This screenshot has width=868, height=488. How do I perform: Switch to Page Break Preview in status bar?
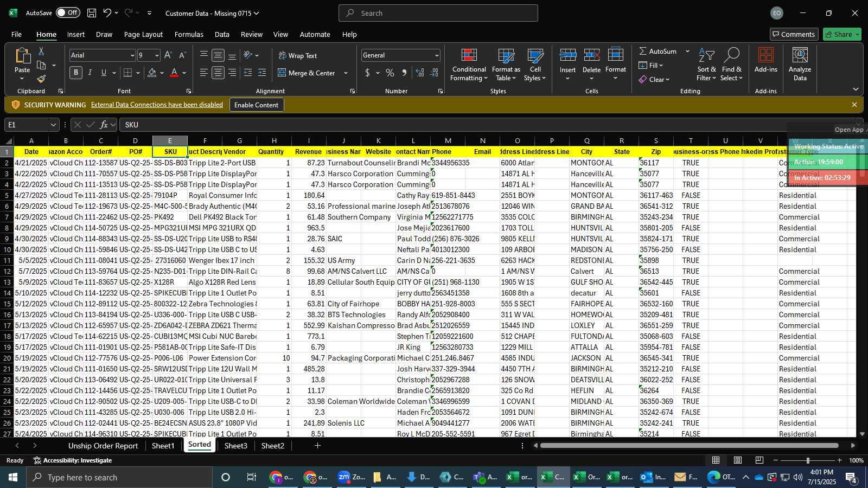click(x=759, y=460)
